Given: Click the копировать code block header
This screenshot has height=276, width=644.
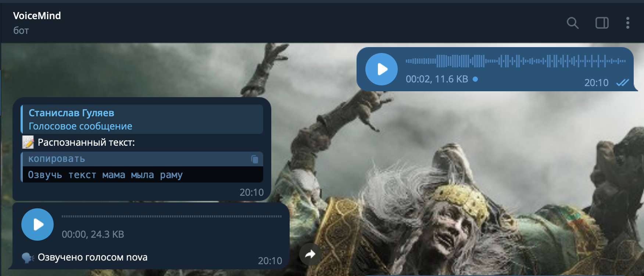Looking at the screenshot, I should click(x=142, y=159).
